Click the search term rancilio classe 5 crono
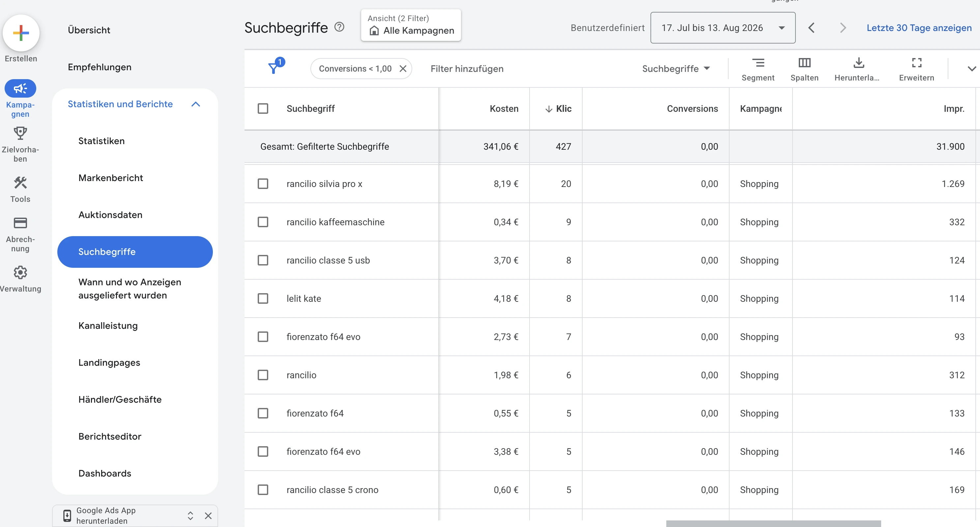Screen dimensions: 980x527 point(332,490)
